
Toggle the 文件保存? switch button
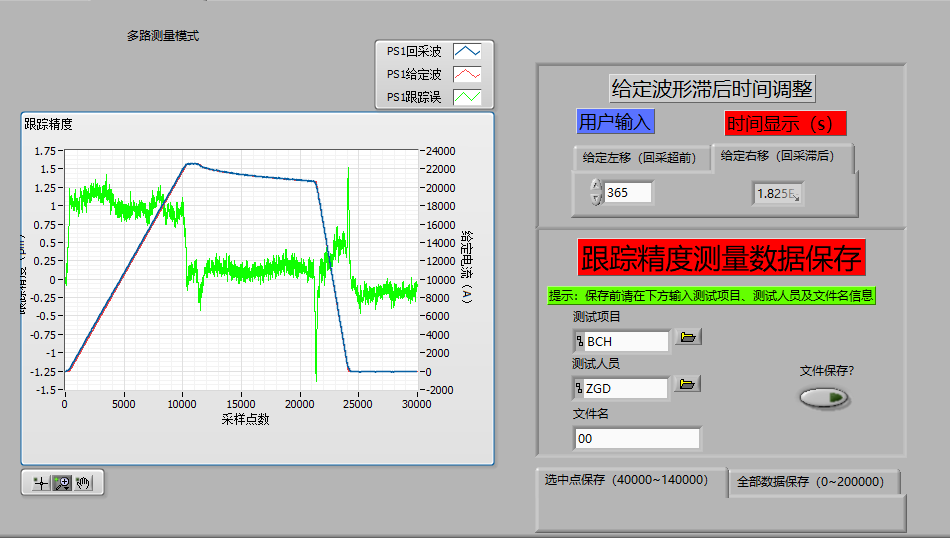pos(824,398)
